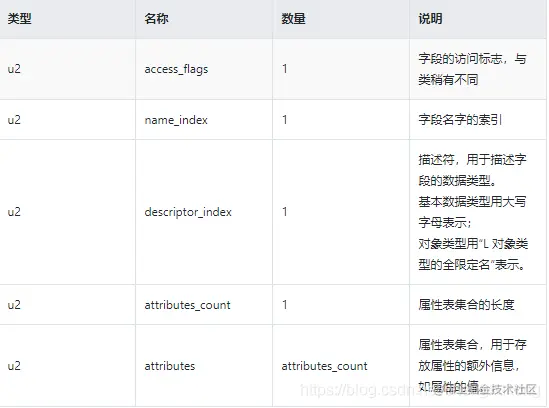This screenshot has height=408, width=549.
Task: Click quantity 1 in descriptor_index row
Action: [x=285, y=212]
